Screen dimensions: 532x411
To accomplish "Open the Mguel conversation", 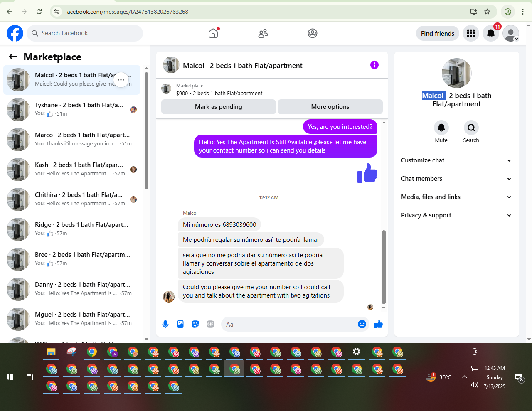I will point(71,319).
